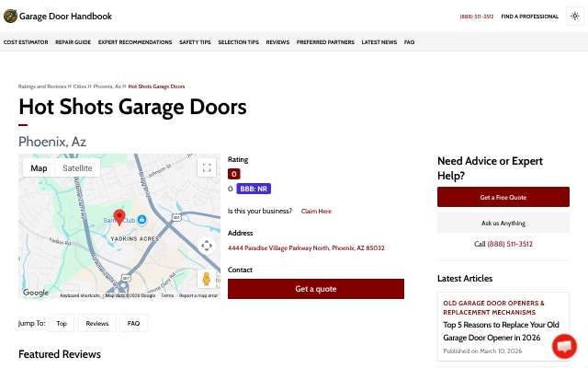The width and height of the screenshot is (588, 368).
Task: Go to Phoenix, Az breadcrumb
Action: [x=107, y=86]
